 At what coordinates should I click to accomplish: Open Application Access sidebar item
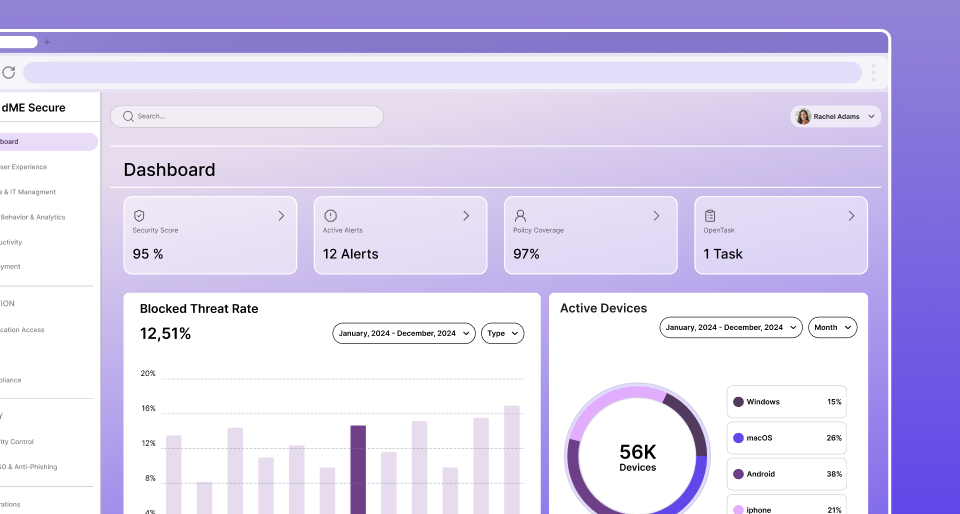23,329
